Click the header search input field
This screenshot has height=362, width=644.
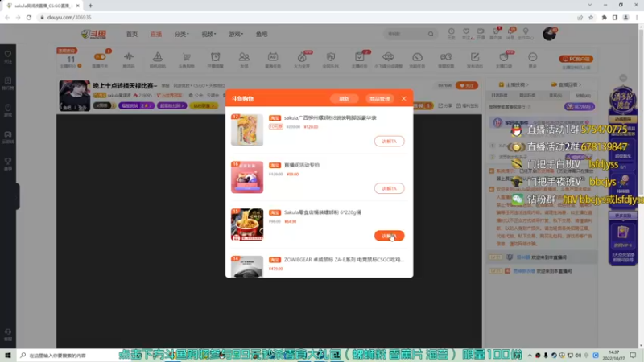[406, 34]
